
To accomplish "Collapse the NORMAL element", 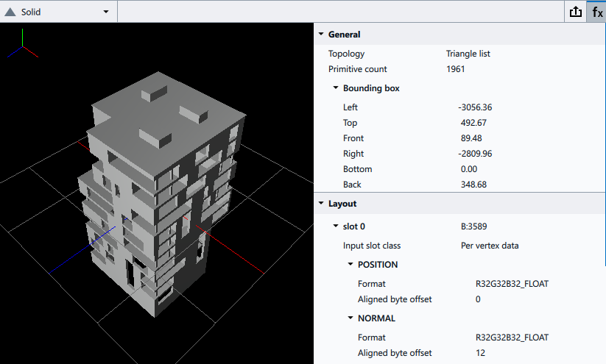I will pos(350,318).
